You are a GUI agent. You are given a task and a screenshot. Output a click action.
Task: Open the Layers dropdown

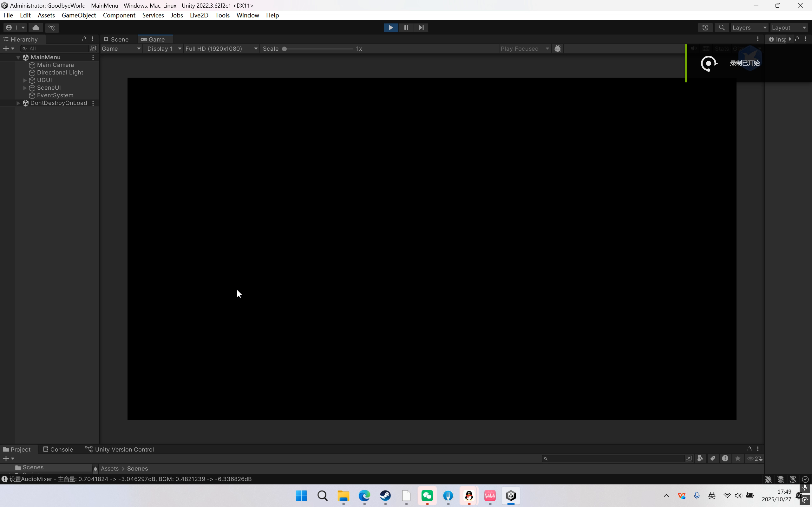click(x=749, y=28)
